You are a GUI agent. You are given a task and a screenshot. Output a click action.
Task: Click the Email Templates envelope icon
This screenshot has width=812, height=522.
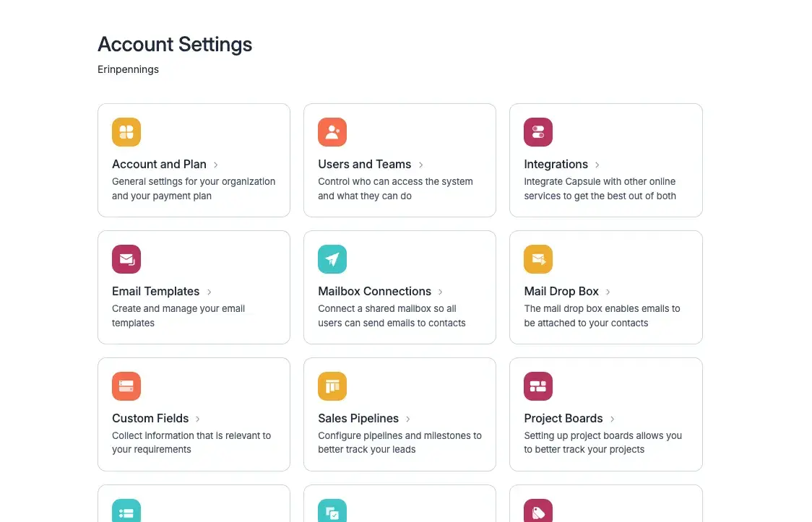126,259
